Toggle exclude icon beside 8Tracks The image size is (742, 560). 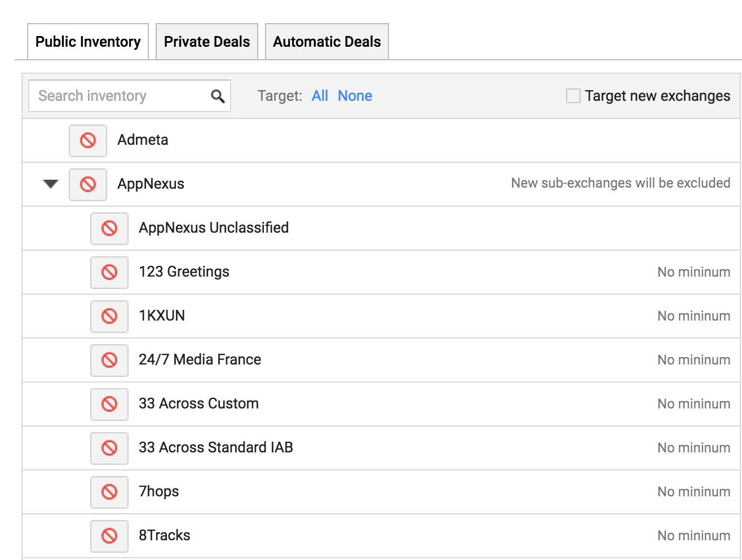click(109, 536)
